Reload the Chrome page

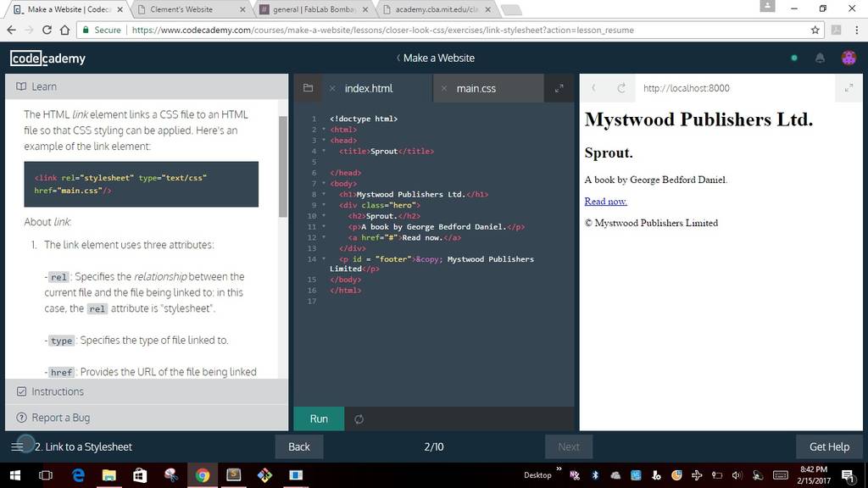pyautogui.click(x=47, y=30)
